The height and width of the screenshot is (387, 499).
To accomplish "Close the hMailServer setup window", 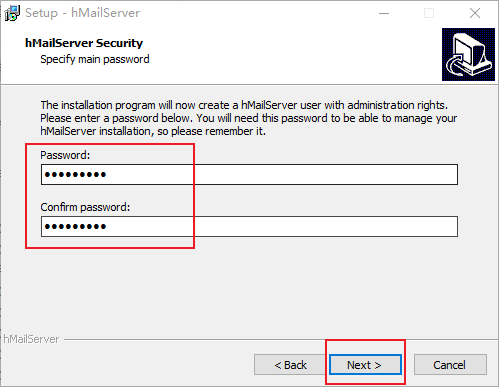I will click(475, 13).
